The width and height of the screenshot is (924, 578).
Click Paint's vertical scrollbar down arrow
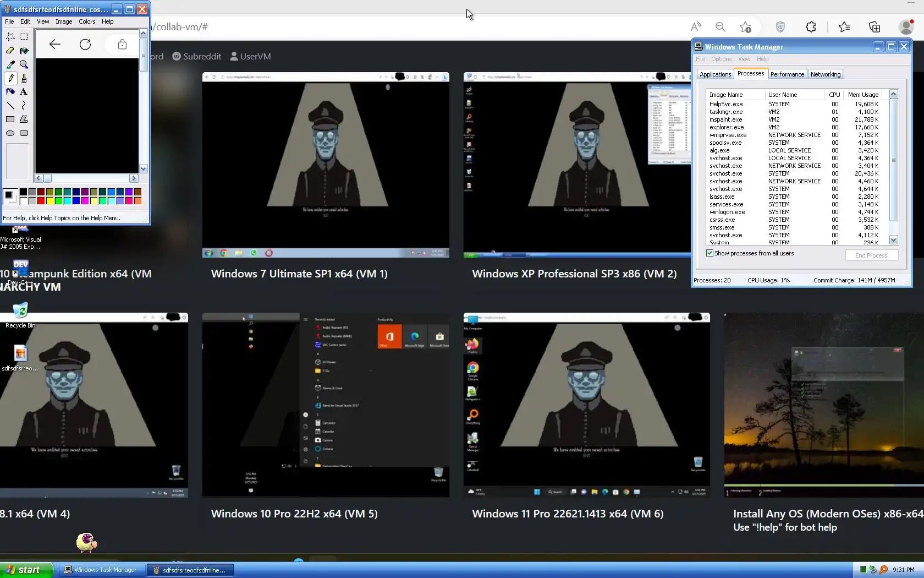point(144,169)
